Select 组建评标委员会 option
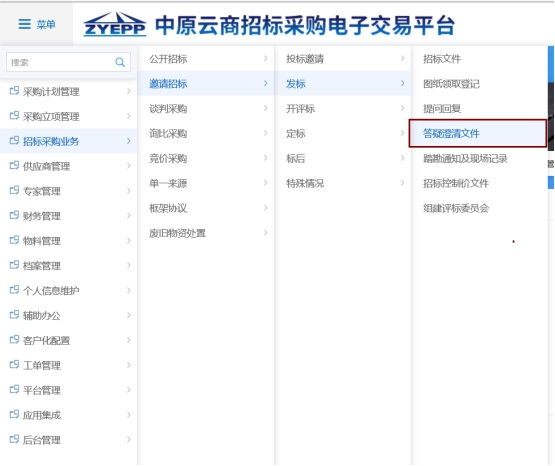The width and height of the screenshot is (555, 466). pos(456,208)
